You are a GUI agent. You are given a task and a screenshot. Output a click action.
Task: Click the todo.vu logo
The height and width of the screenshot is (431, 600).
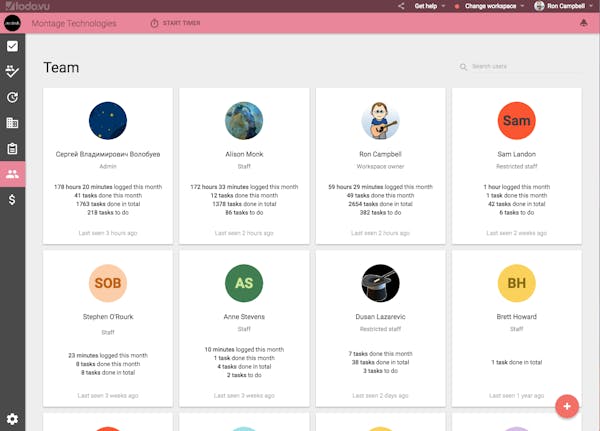[x=28, y=6]
